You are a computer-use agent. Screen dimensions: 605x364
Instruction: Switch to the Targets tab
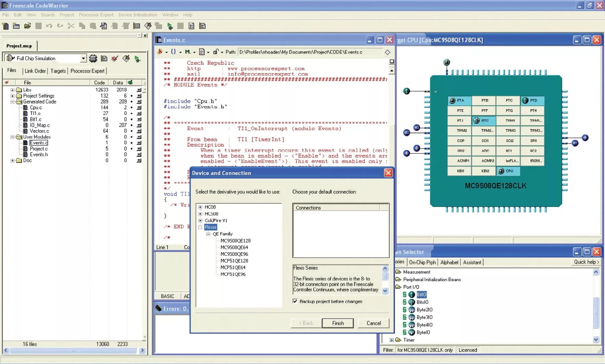58,71
